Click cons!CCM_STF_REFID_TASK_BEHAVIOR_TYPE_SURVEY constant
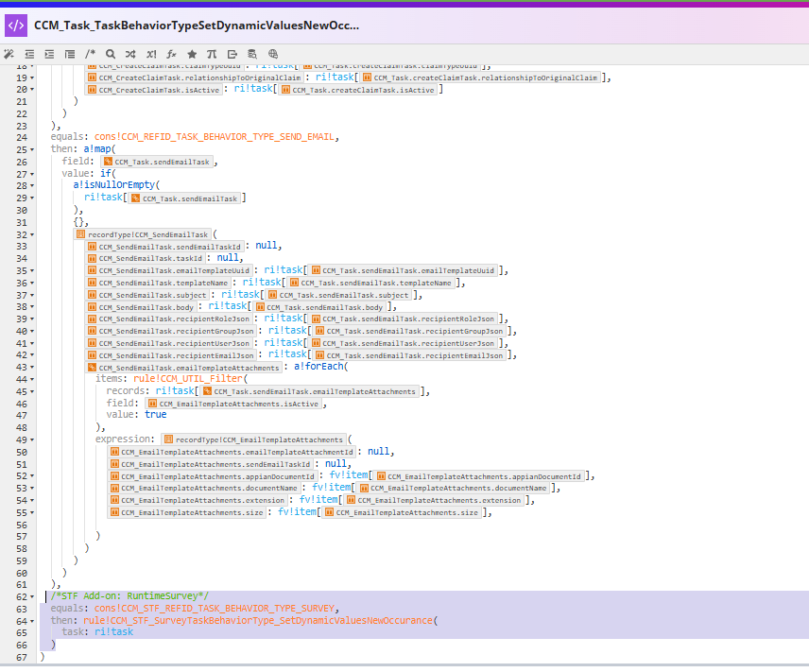This screenshot has width=809, height=672. (215, 609)
